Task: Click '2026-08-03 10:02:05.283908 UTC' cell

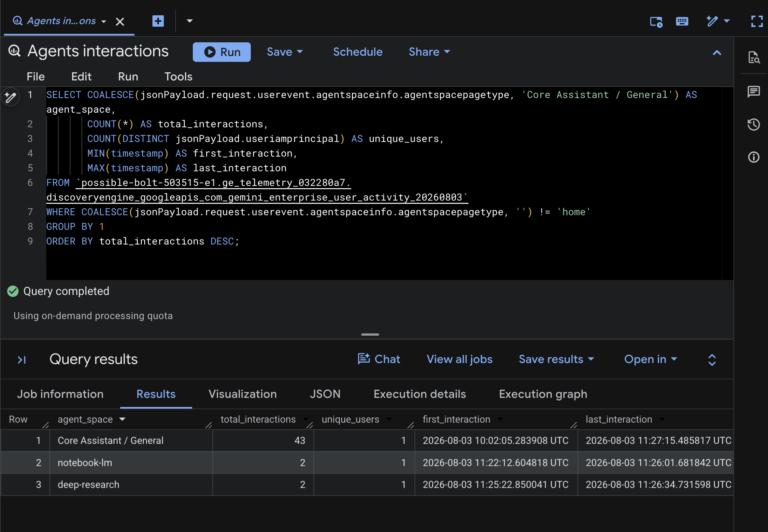Action: click(x=496, y=440)
